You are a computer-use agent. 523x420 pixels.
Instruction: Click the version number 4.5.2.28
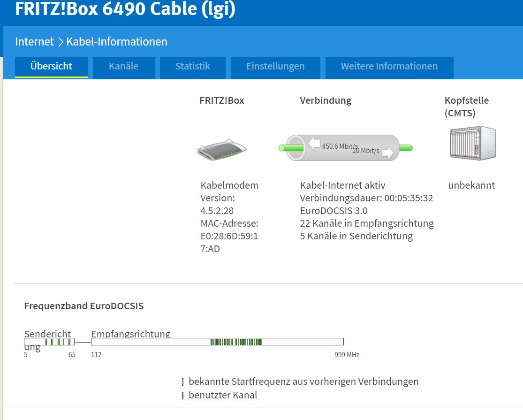tap(217, 211)
